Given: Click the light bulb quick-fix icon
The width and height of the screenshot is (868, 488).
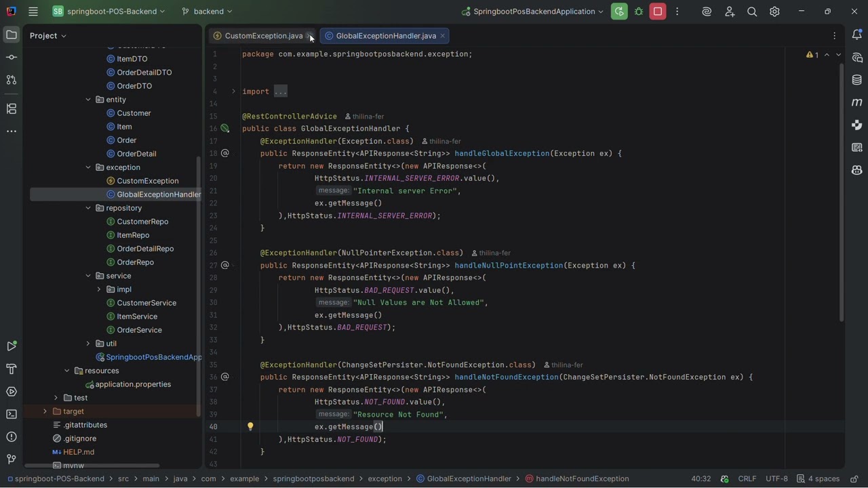Looking at the screenshot, I should tap(250, 427).
